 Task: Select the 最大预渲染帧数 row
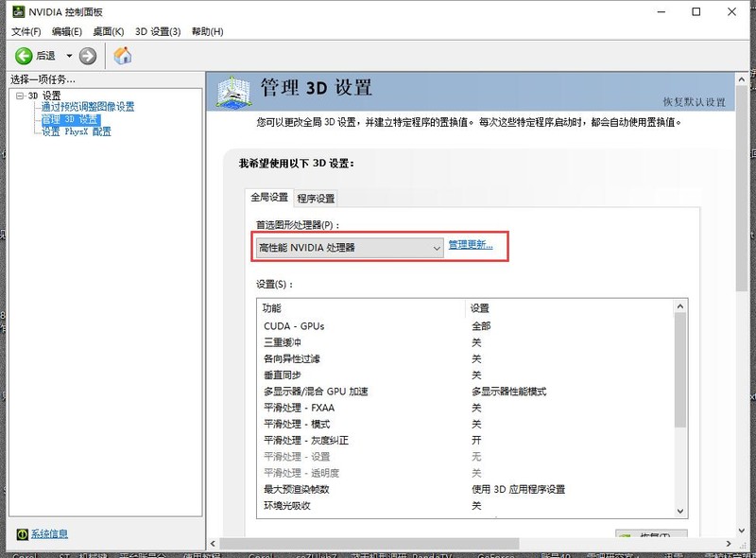[x=465, y=490]
